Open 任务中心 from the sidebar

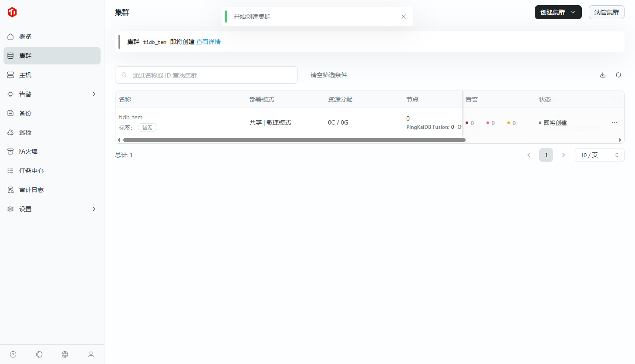[31, 171]
